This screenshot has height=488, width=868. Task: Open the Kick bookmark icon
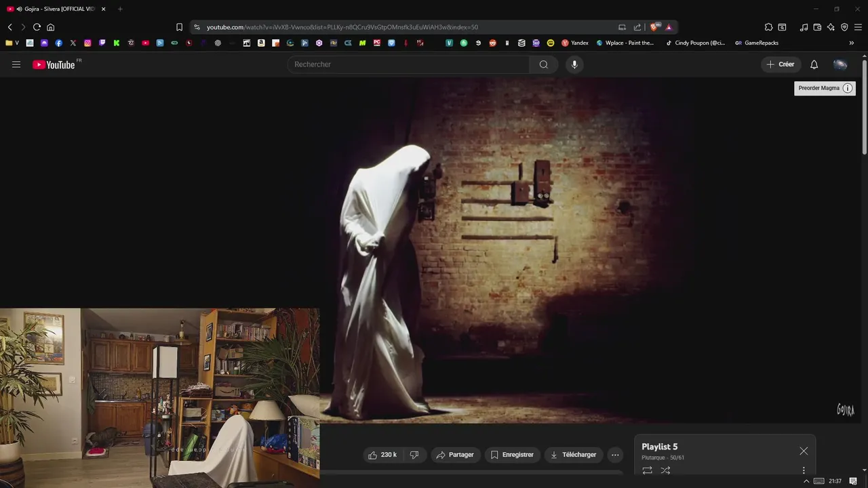pyautogui.click(x=117, y=43)
